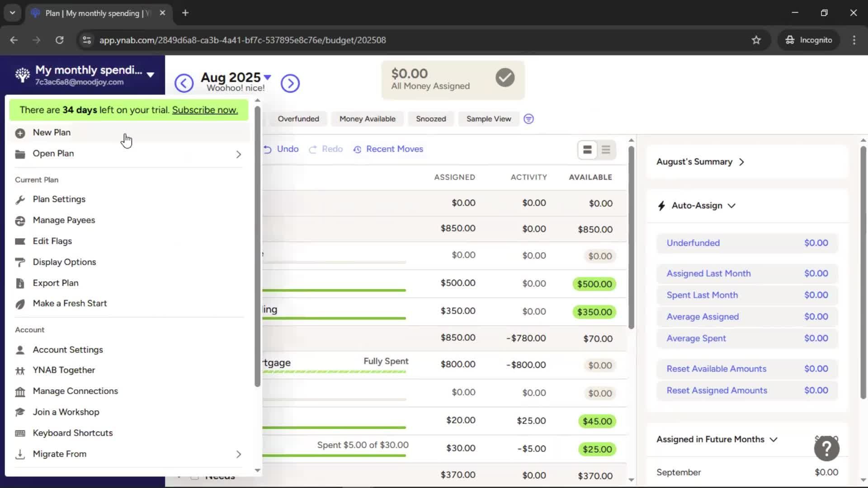Viewport: 868px width, 488px height.
Task: Click the Account Settings person icon
Action: (20, 350)
